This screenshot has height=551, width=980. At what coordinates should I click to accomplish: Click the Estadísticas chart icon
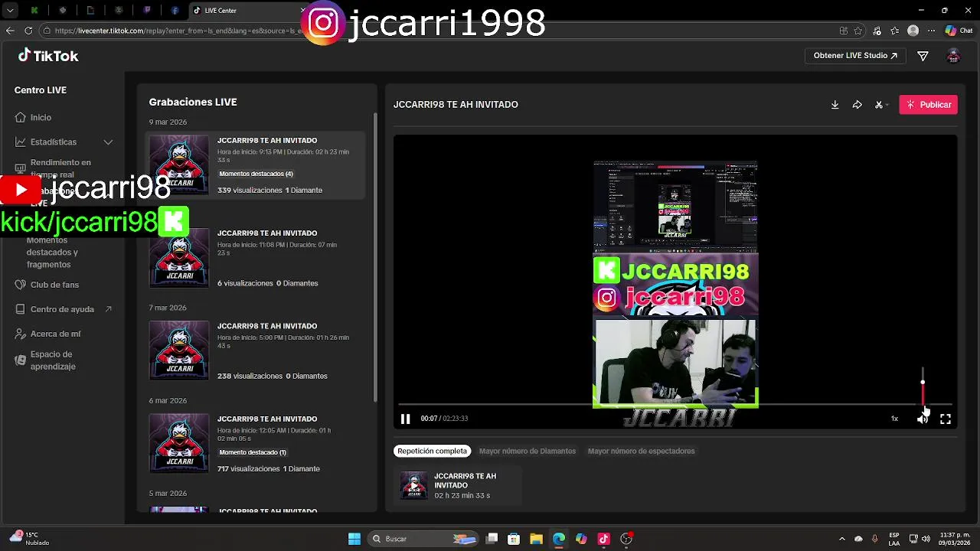click(21, 142)
